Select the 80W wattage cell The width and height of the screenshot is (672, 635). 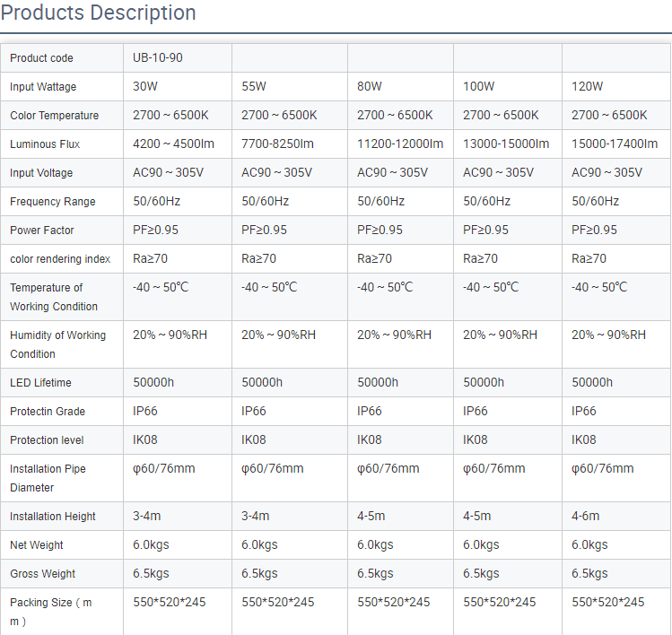pyautogui.click(x=370, y=87)
